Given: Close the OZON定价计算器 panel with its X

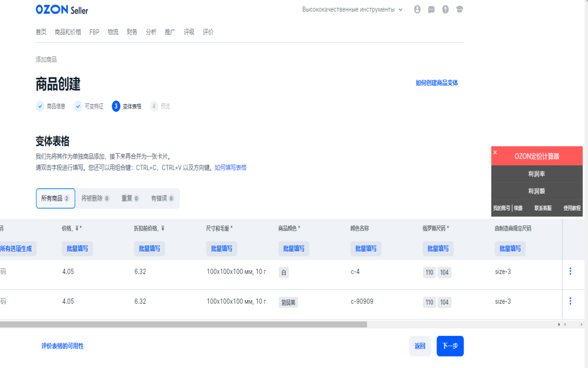Looking at the screenshot, I should 495,152.
